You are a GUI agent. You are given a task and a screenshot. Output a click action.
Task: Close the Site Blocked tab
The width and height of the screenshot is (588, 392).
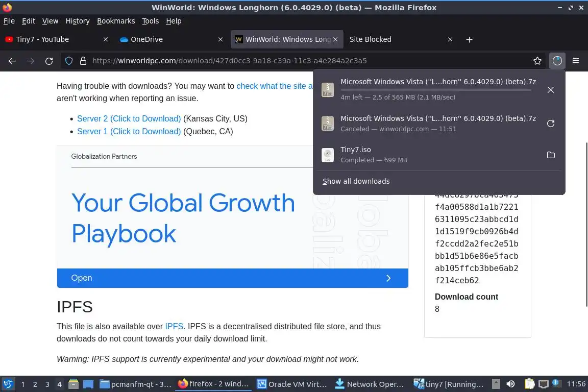450,39
